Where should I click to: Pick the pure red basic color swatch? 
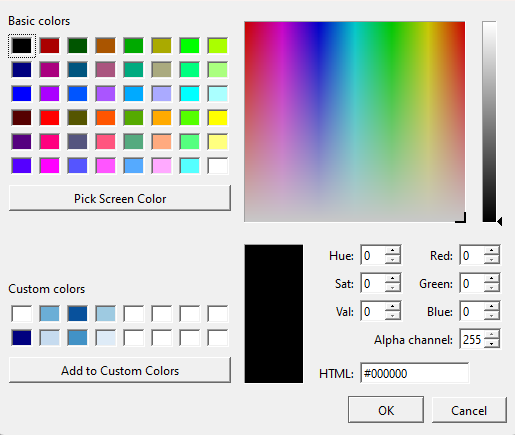(50, 118)
